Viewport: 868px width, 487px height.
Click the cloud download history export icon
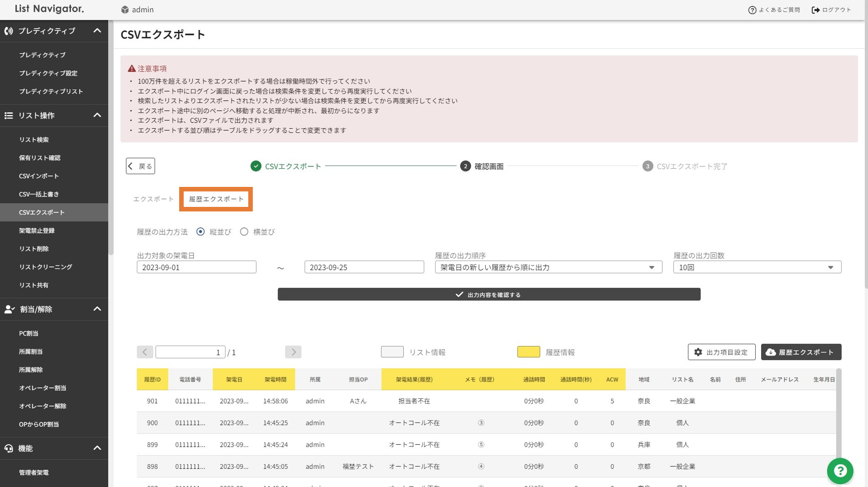click(x=771, y=352)
